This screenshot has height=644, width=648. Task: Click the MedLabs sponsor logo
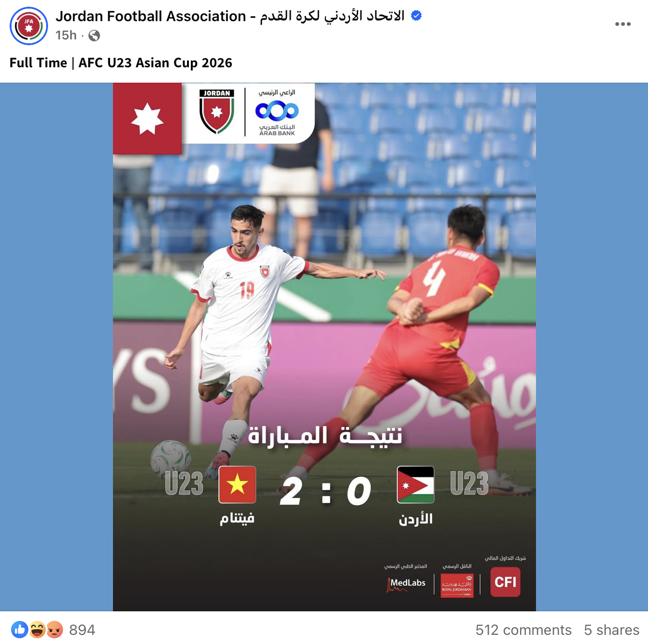(x=406, y=584)
